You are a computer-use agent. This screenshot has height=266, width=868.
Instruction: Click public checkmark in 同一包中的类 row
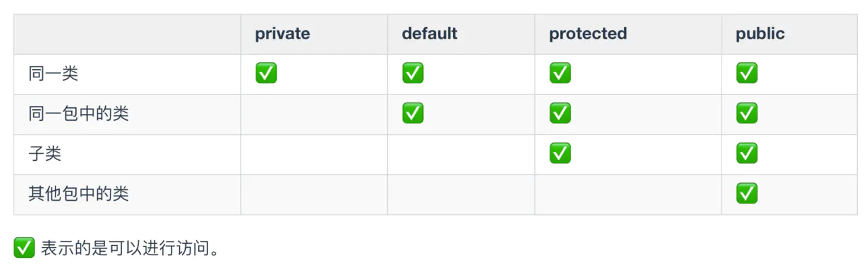747,113
